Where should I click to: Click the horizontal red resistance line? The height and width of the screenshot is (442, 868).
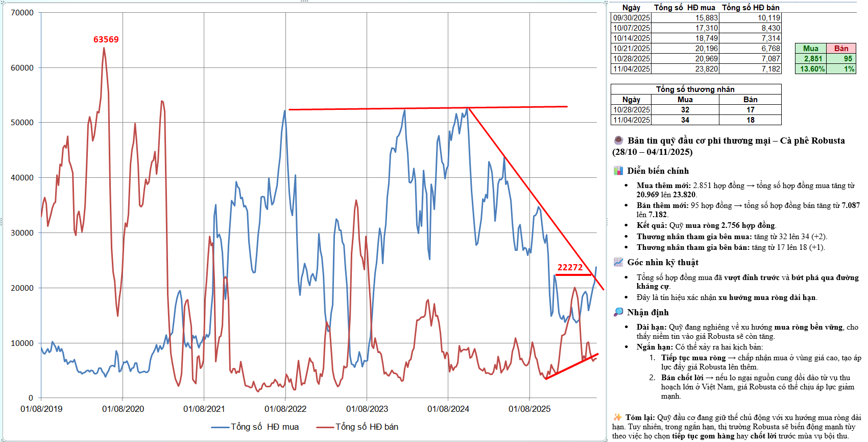pyautogui.click(x=428, y=108)
